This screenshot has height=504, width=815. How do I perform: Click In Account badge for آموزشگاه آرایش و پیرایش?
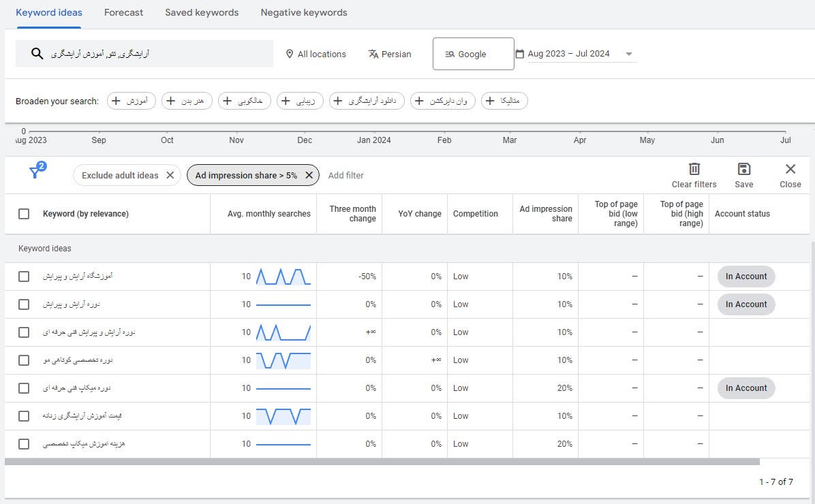pos(746,277)
